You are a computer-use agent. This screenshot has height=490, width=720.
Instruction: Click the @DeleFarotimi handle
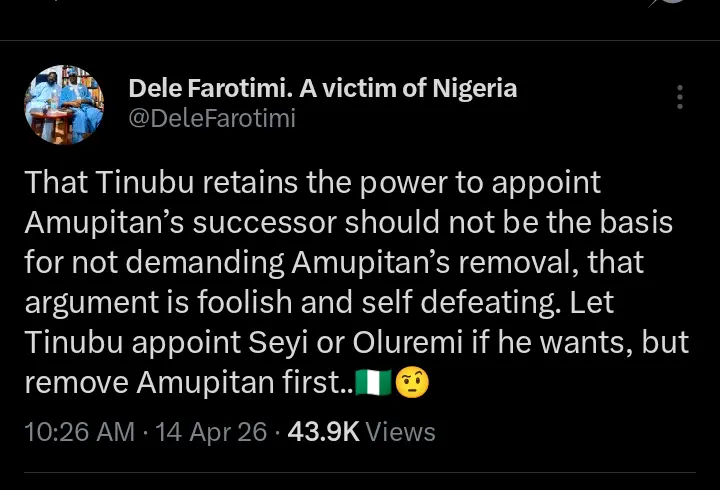tap(212, 118)
